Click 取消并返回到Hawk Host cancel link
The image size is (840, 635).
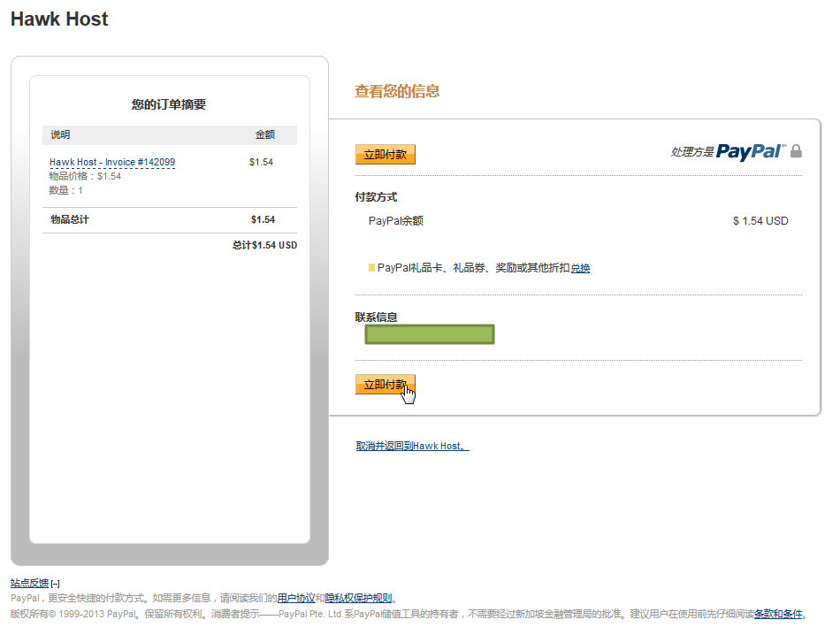pyautogui.click(x=412, y=446)
